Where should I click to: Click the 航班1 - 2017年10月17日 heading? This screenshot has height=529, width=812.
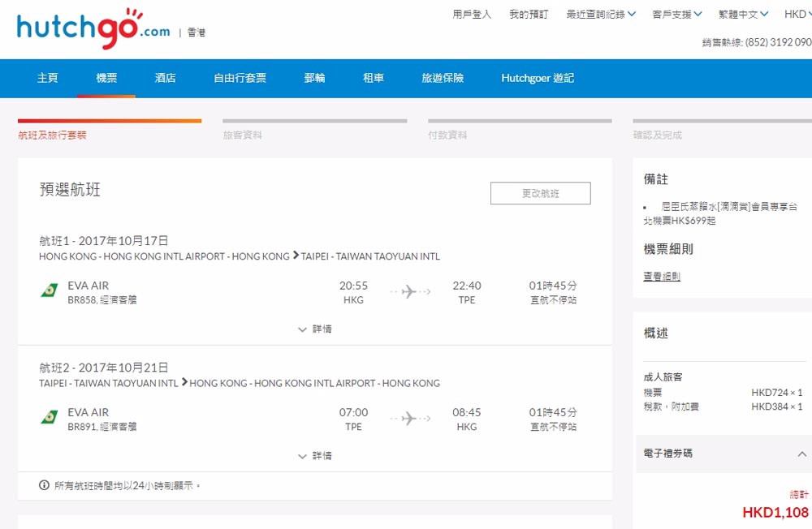coord(104,241)
